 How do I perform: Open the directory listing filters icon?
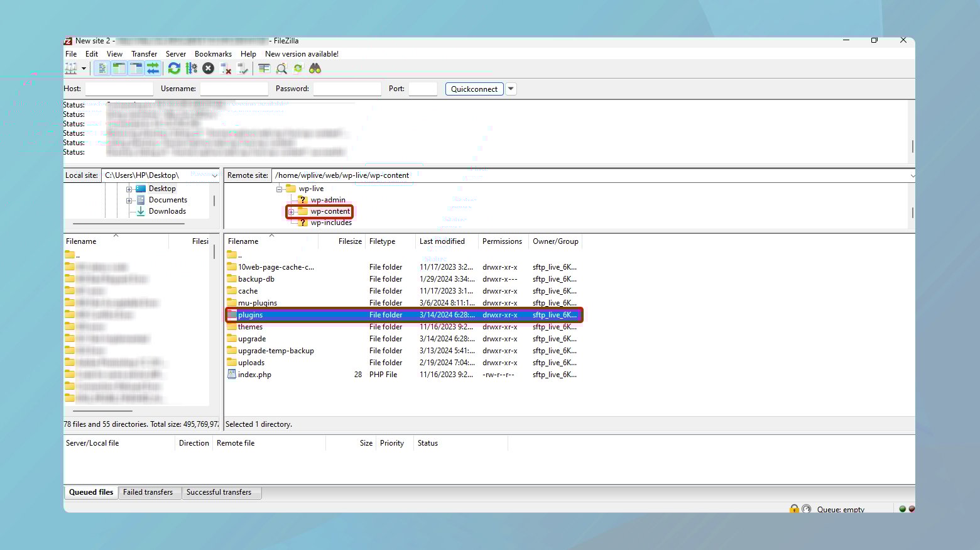tap(264, 69)
